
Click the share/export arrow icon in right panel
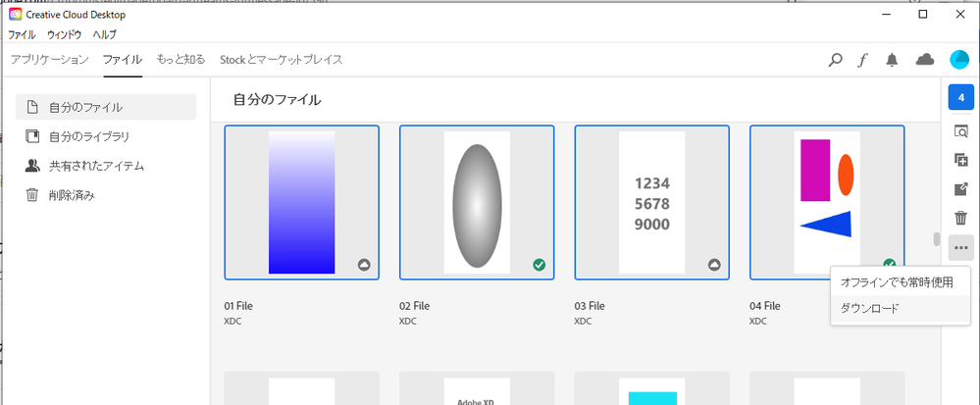click(x=961, y=189)
